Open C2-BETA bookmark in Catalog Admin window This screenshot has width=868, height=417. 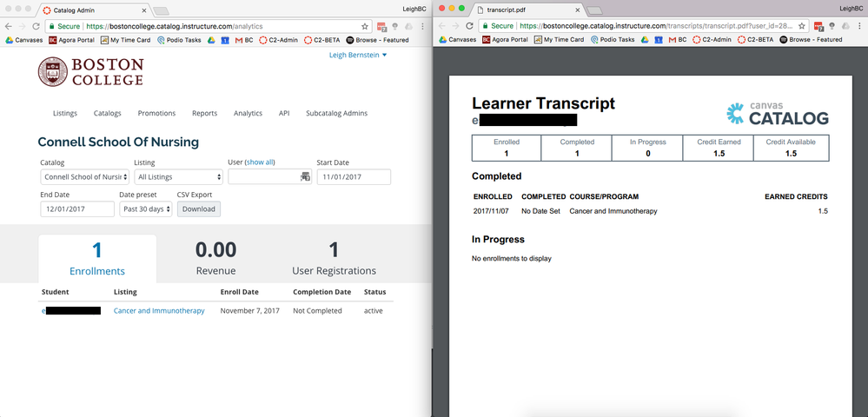[x=322, y=40]
